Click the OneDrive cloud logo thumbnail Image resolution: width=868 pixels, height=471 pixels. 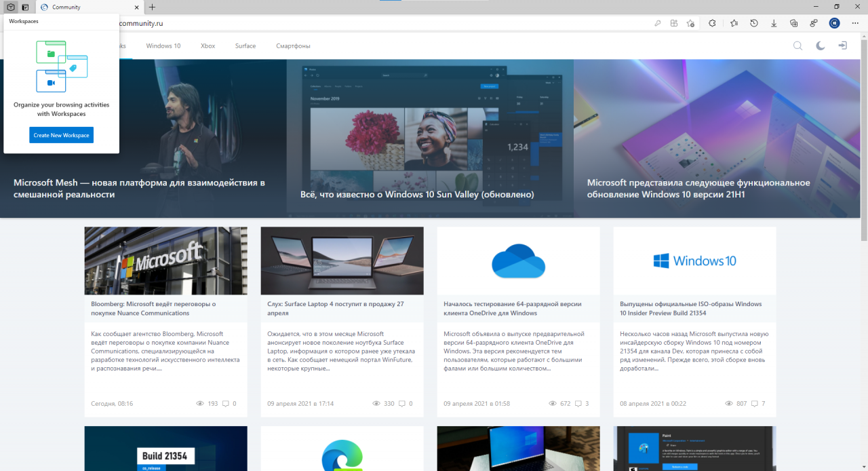tap(519, 261)
